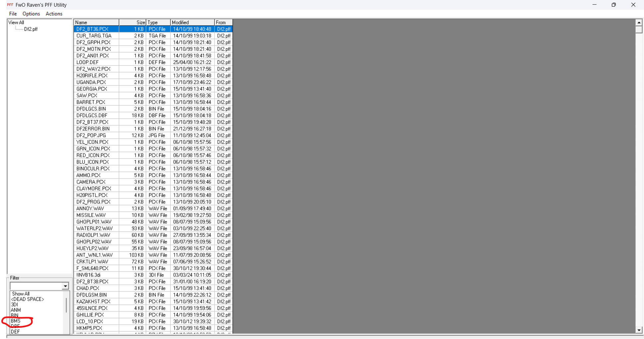Viewport: 644px width, 339px height.
Task: Select View All in the tree
Action: click(x=16, y=22)
